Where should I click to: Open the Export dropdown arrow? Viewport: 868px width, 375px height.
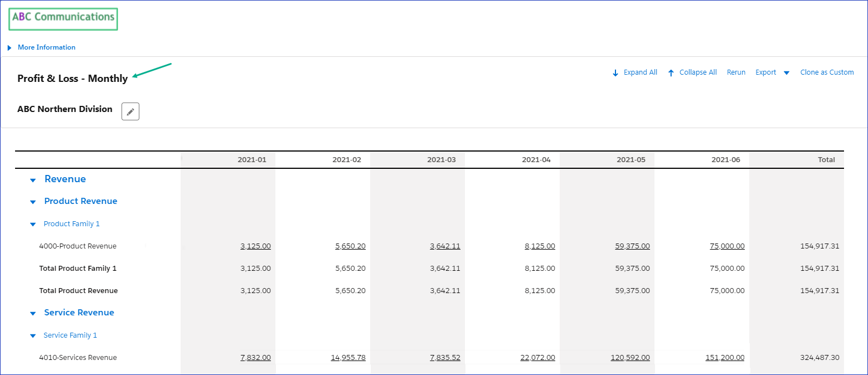click(x=787, y=73)
